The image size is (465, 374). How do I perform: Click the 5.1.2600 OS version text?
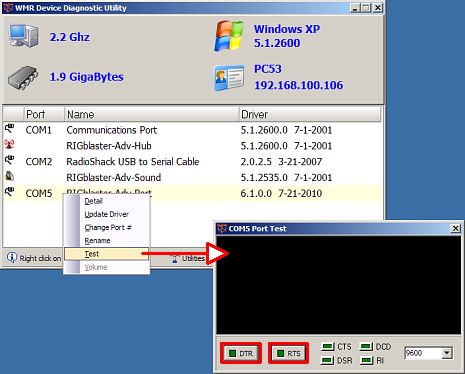coord(277,43)
